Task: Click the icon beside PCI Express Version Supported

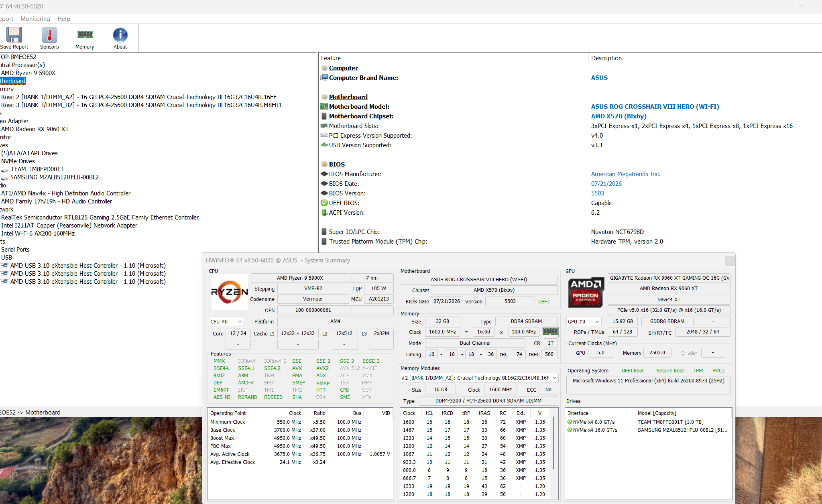Action: pyautogui.click(x=324, y=135)
